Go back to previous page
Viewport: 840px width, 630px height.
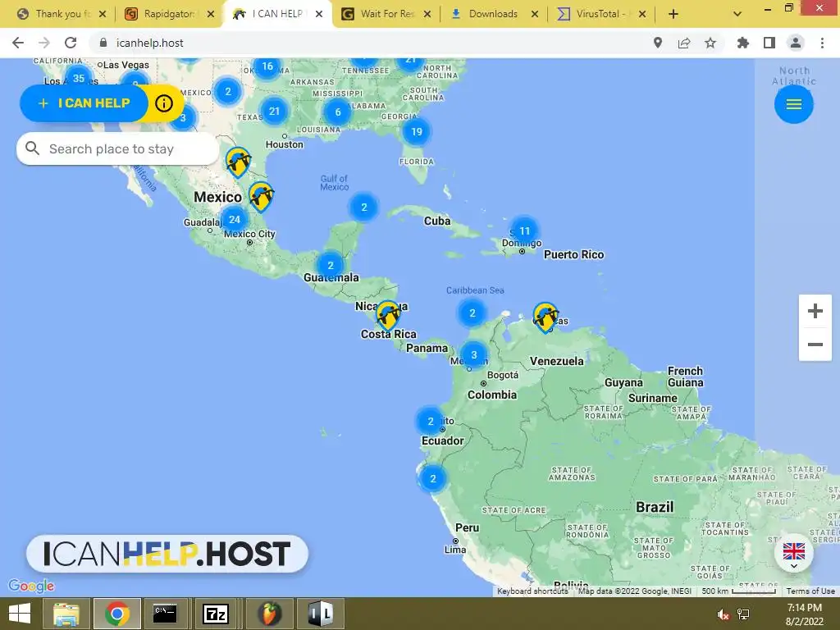click(18, 43)
